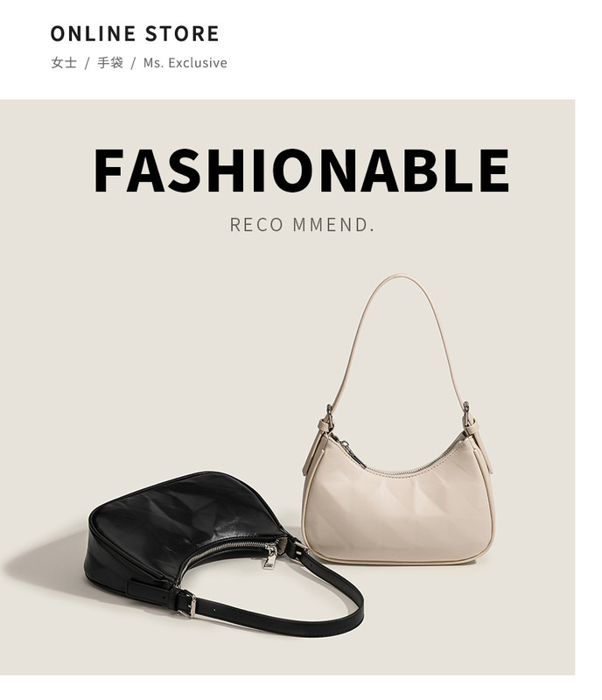Select the 手袋 breadcrumb text
This screenshot has width=602, height=700.
click(110, 63)
